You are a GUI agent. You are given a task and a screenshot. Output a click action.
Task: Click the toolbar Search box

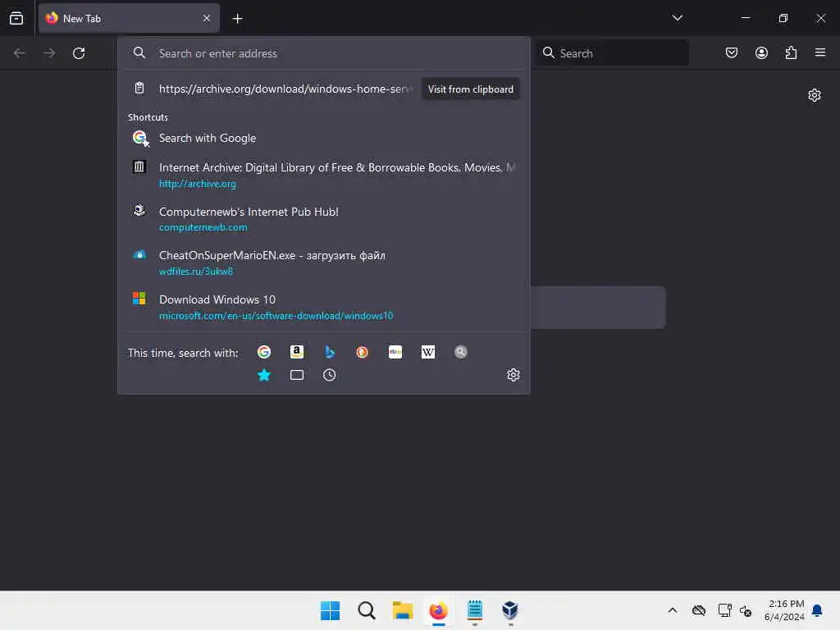click(612, 53)
